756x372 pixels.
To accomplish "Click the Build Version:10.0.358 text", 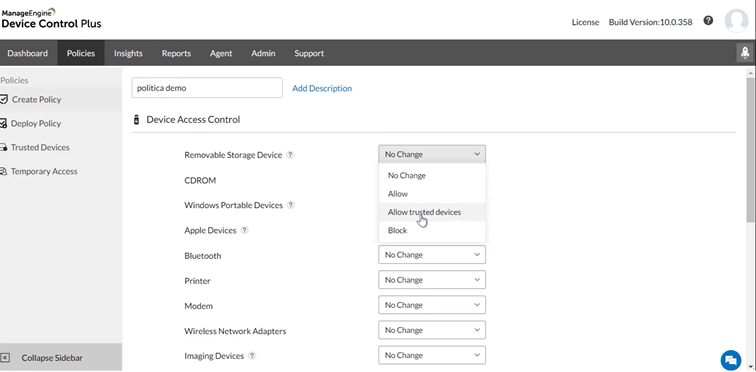I will (650, 22).
